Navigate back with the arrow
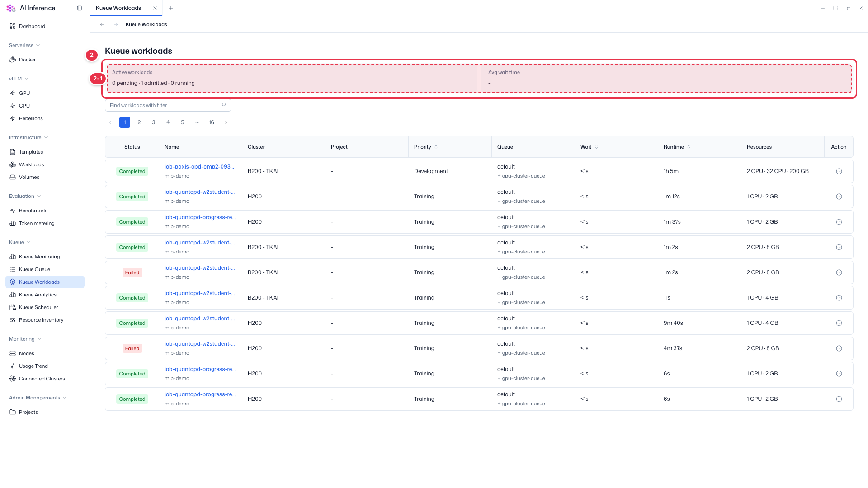This screenshot has height=488, width=868. coord(102,24)
